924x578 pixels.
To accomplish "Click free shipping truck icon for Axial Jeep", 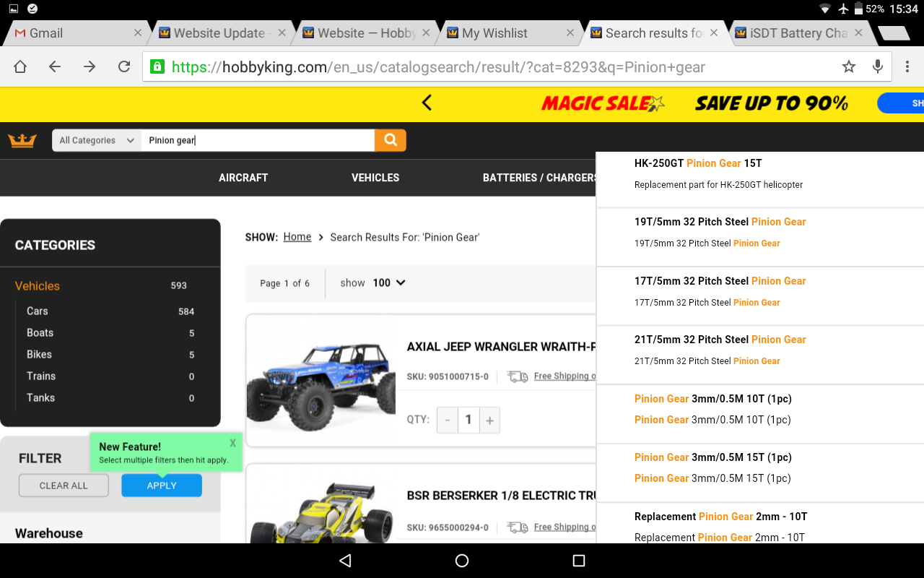I will [517, 376].
